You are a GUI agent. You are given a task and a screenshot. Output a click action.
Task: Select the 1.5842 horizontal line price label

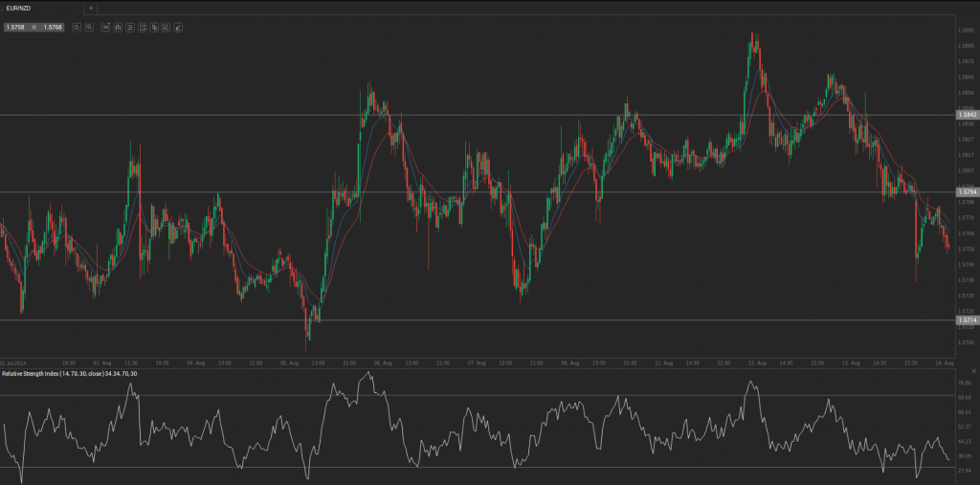pyautogui.click(x=967, y=115)
